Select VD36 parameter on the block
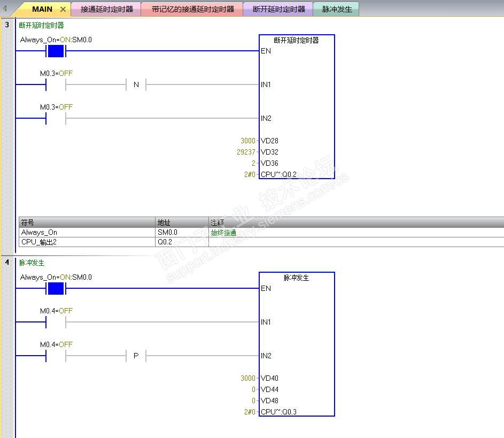The height and width of the screenshot is (438, 504). click(269, 163)
